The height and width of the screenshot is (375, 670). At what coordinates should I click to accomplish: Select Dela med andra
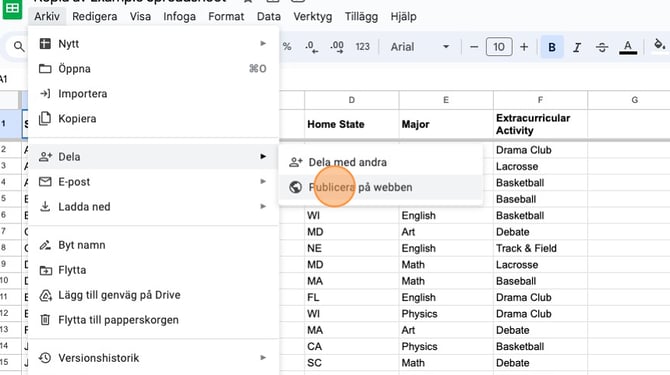(x=381, y=162)
